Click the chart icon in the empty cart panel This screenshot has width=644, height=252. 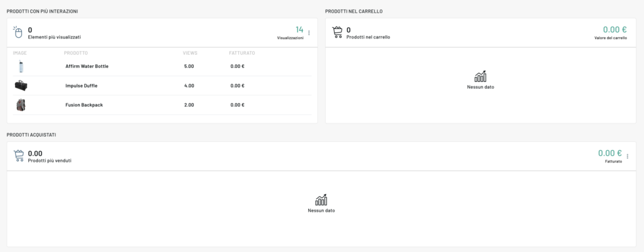coord(480,77)
